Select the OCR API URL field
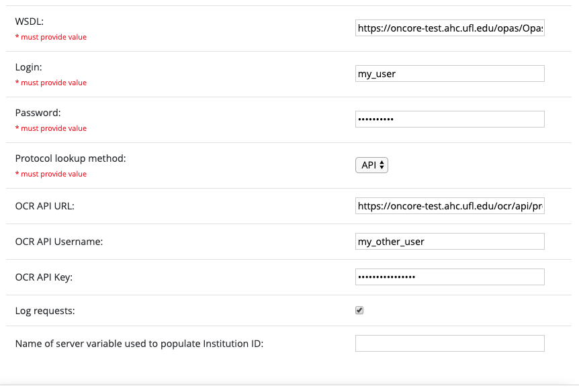Image resolution: width=579 pixels, height=392 pixels. coord(449,206)
